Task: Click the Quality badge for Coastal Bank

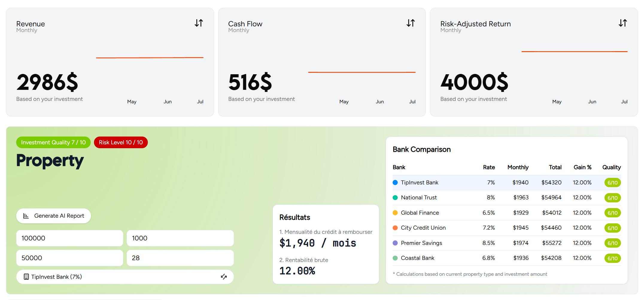Action: [612, 258]
